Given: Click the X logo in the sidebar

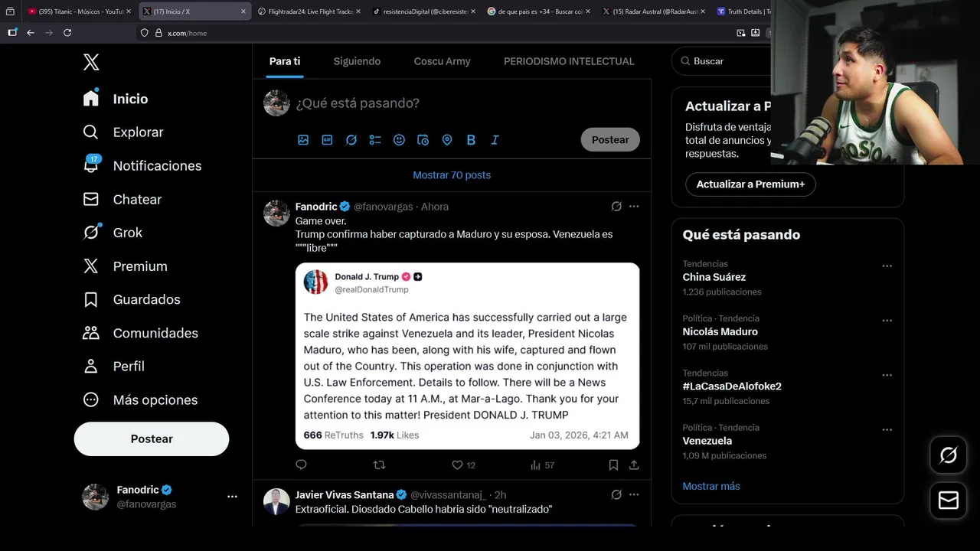Looking at the screenshot, I should pyautogui.click(x=91, y=62).
